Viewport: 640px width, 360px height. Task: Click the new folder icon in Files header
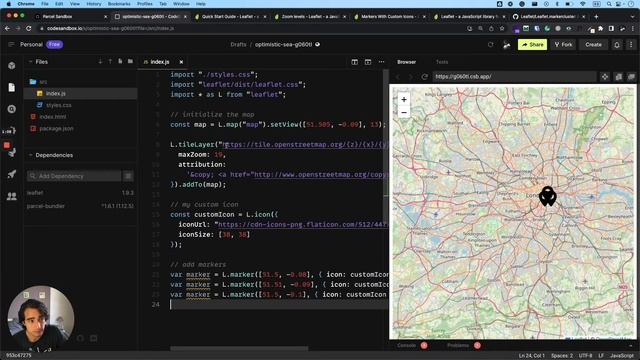[x=130, y=62]
